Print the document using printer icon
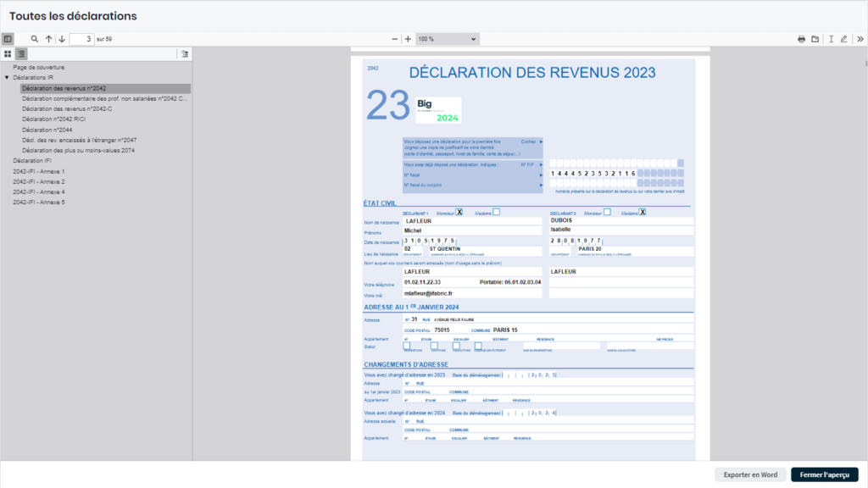Viewport: 868px width, 488px height. point(801,39)
